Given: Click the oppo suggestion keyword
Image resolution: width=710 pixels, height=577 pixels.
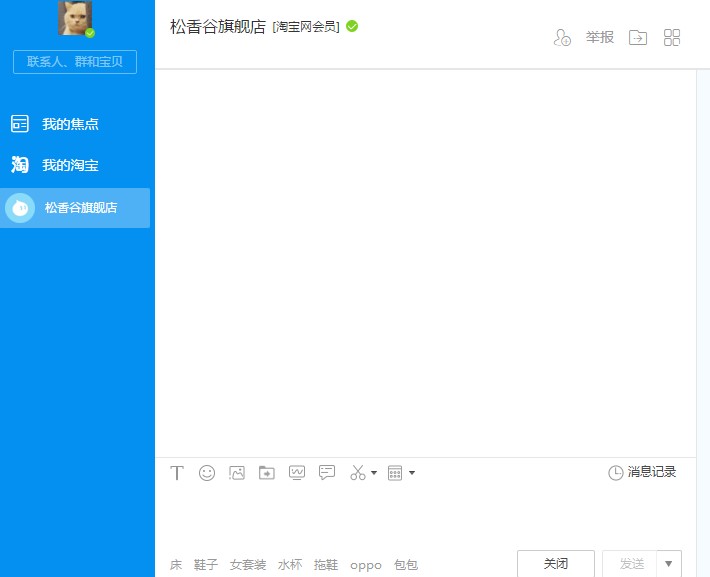Looking at the screenshot, I should 366,566.
